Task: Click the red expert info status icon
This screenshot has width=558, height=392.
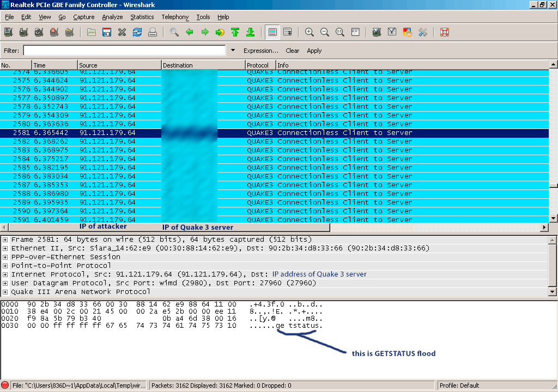Action: click(x=5, y=385)
